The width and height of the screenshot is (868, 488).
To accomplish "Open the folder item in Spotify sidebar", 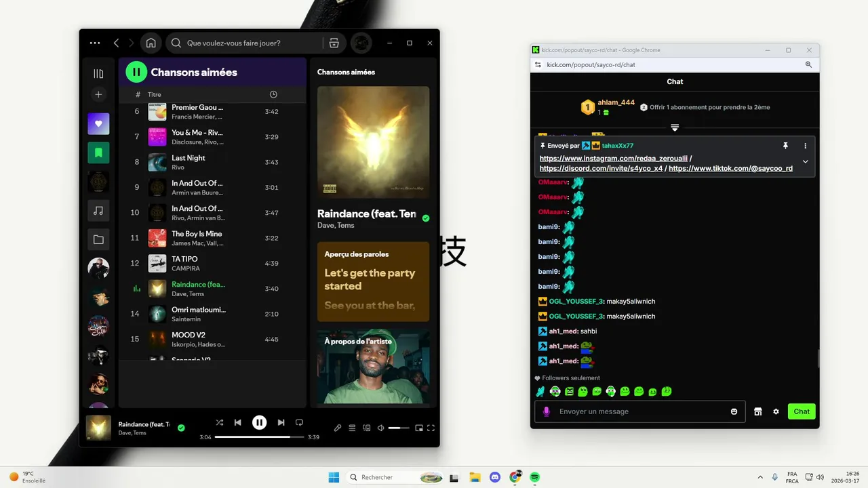I will point(98,239).
